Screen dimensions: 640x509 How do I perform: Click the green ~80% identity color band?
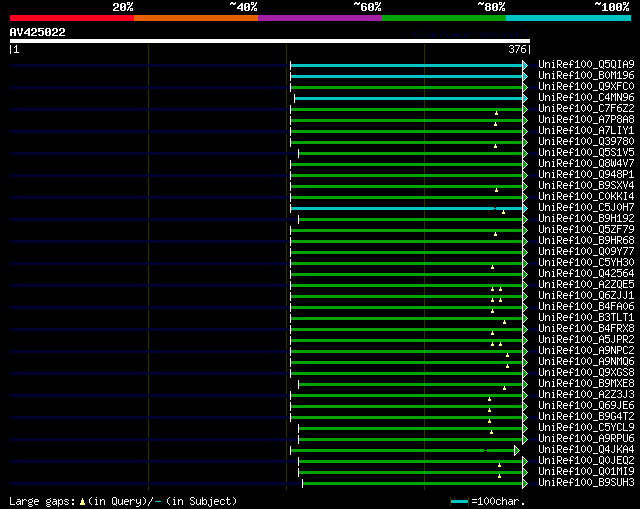click(444, 18)
